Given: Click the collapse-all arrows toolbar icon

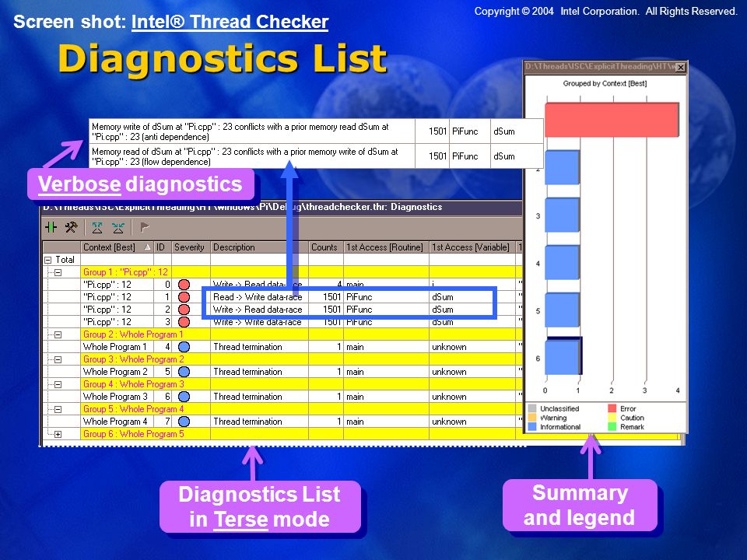Looking at the screenshot, I should (118, 228).
